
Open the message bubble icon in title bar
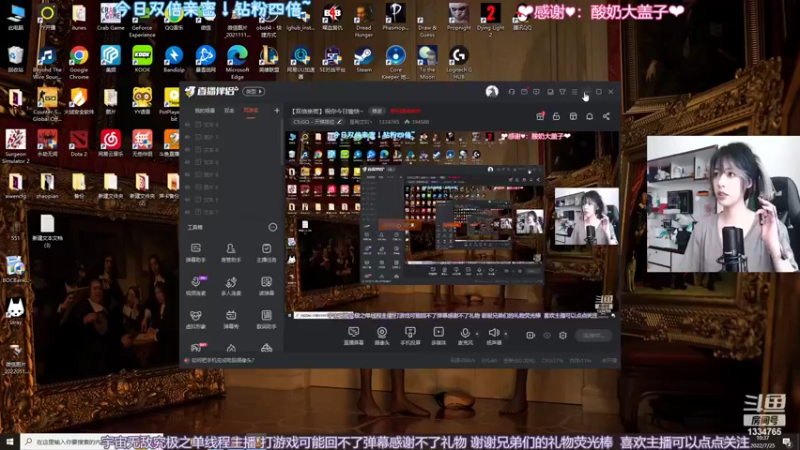(x=536, y=92)
